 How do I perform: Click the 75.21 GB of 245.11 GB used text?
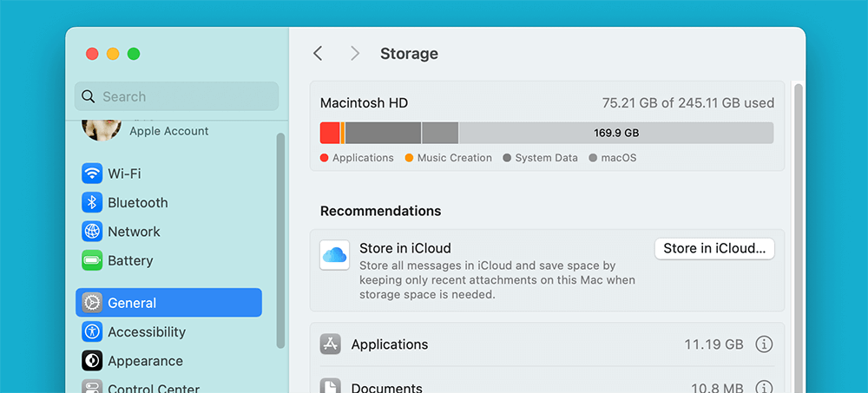[x=688, y=103]
